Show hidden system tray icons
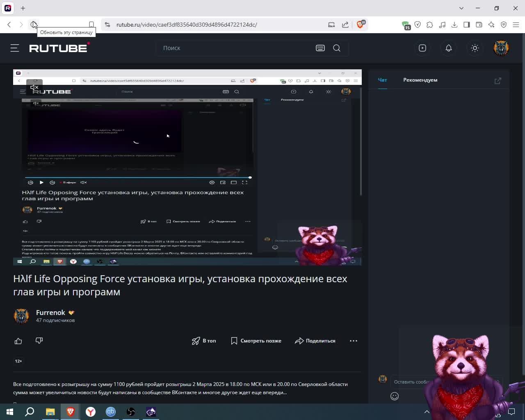Image resolution: width=525 pixels, height=420 pixels. (x=427, y=412)
